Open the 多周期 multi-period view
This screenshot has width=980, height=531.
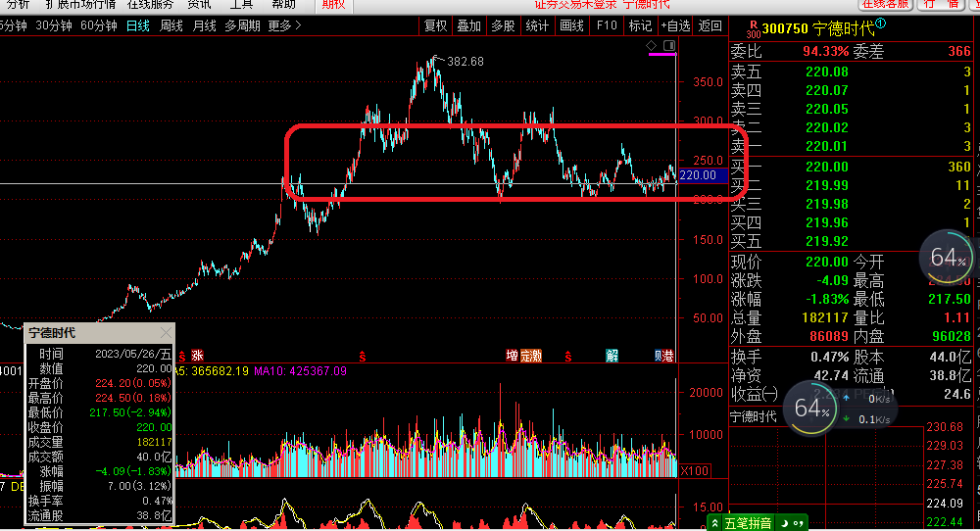[242, 25]
